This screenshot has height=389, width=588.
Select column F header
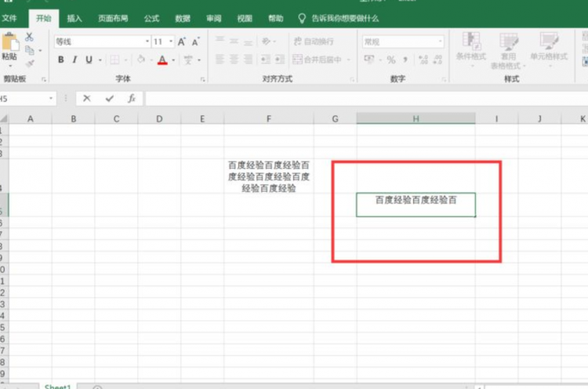tap(268, 118)
